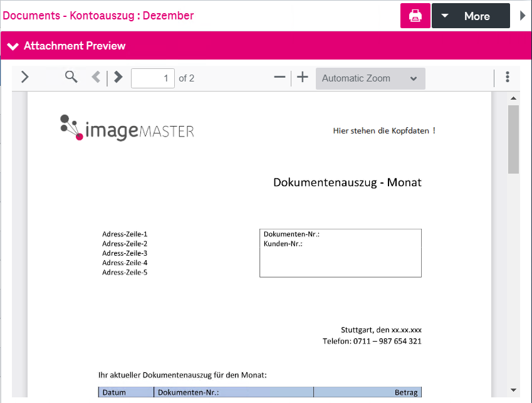Viewport: 532px width, 403px height.
Task: Click the previous page arrow
Action: click(96, 77)
